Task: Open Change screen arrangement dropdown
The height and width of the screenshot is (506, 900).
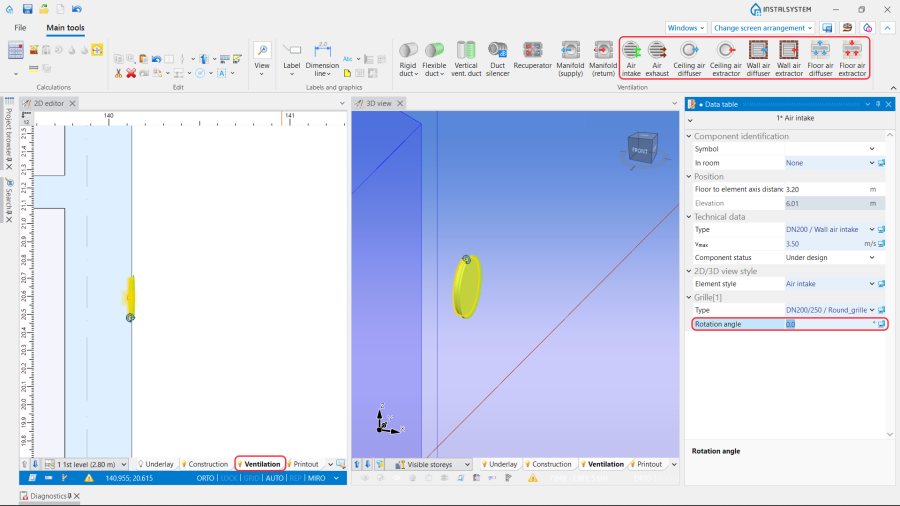Action: 763,28
